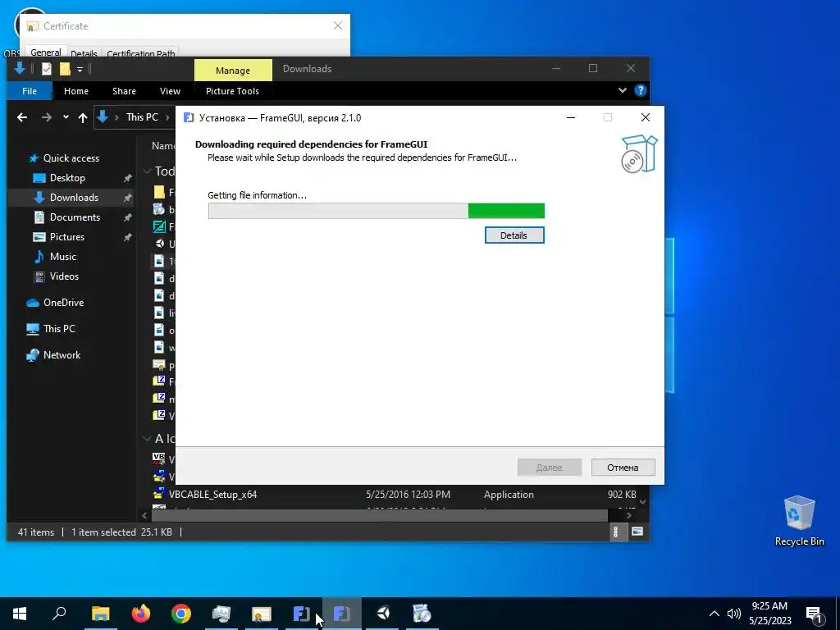Screen dimensions: 840x630
Task: Switch to the Home ribbon tab
Action: click(x=76, y=90)
